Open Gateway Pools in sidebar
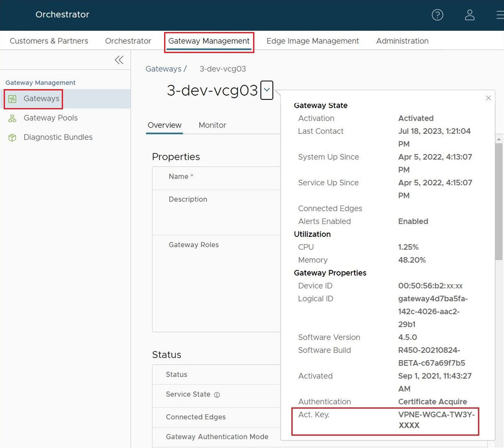 click(51, 118)
